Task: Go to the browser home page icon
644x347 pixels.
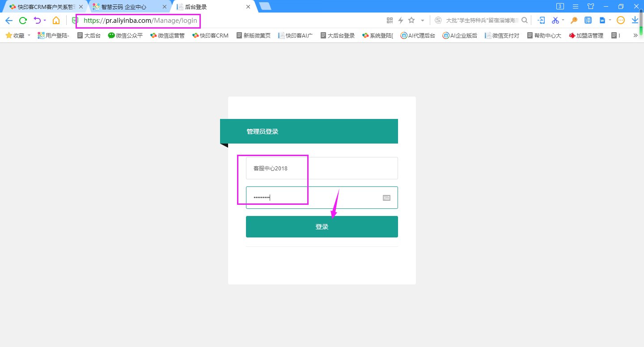Action: pyautogui.click(x=56, y=21)
